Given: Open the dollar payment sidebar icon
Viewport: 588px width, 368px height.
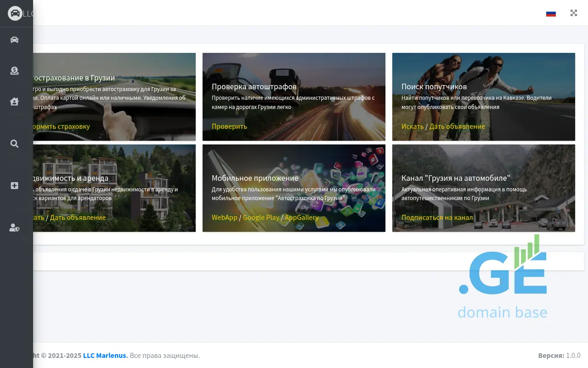Looking at the screenshot, I should pyautogui.click(x=15, y=71).
